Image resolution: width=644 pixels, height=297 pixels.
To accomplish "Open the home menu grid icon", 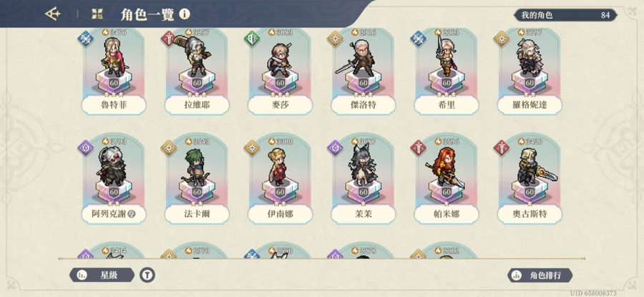I will (x=97, y=14).
